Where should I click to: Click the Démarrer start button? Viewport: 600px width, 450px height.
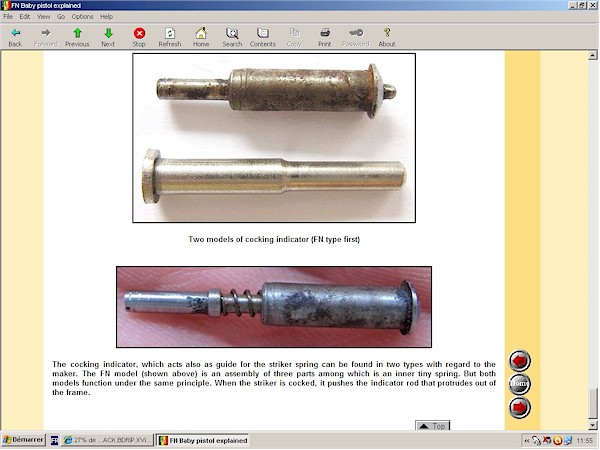[23, 440]
